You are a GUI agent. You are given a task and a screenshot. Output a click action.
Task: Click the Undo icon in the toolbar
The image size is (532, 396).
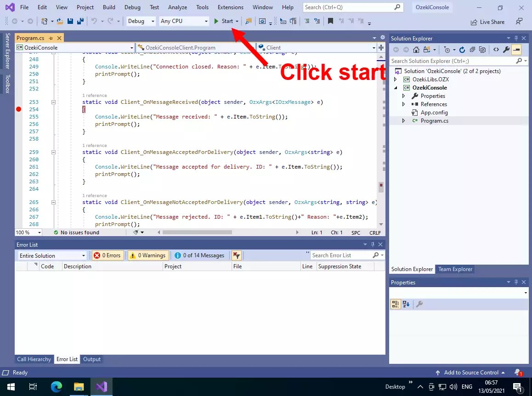click(x=94, y=21)
